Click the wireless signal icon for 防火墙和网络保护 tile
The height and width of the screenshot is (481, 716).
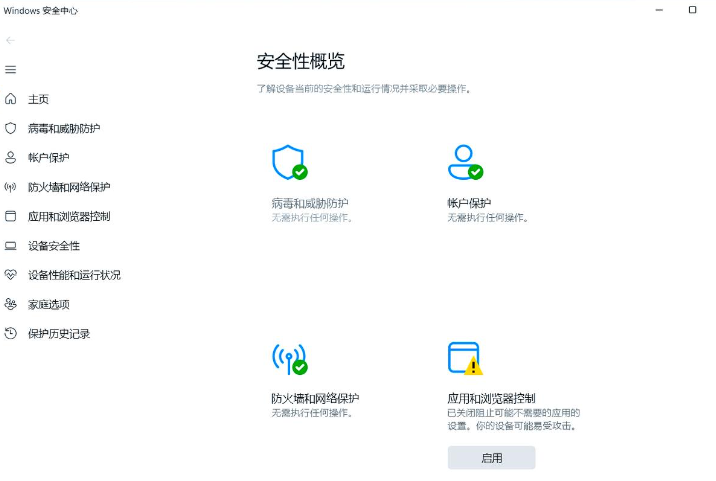pyautogui.click(x=287, y=358)
